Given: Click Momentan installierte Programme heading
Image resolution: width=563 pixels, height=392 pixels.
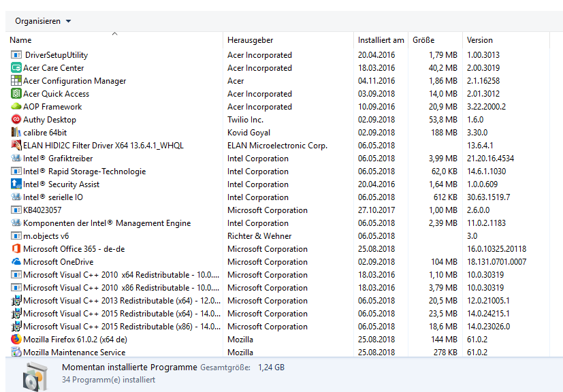Looking at the screenshot, I should 129,367.
